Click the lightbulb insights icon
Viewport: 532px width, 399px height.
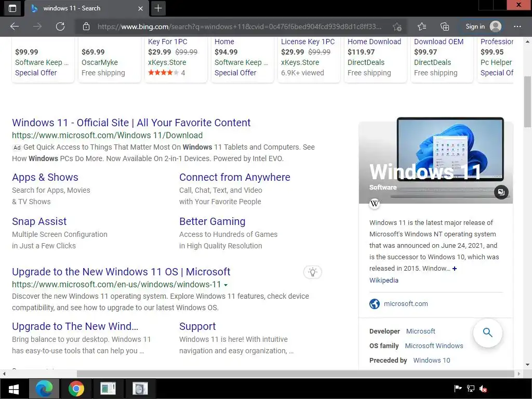pos(312,272)
